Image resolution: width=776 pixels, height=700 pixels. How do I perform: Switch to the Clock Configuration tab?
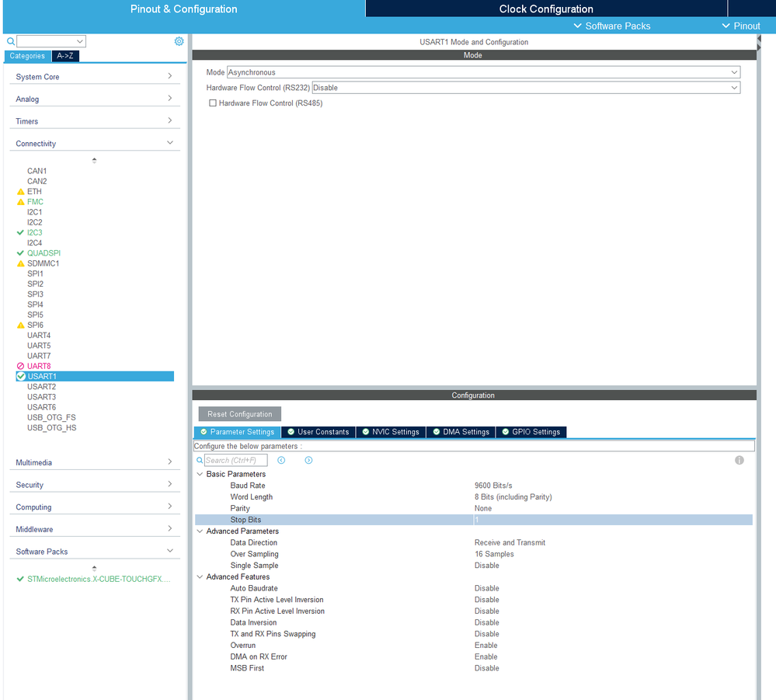tap(546, 9)
